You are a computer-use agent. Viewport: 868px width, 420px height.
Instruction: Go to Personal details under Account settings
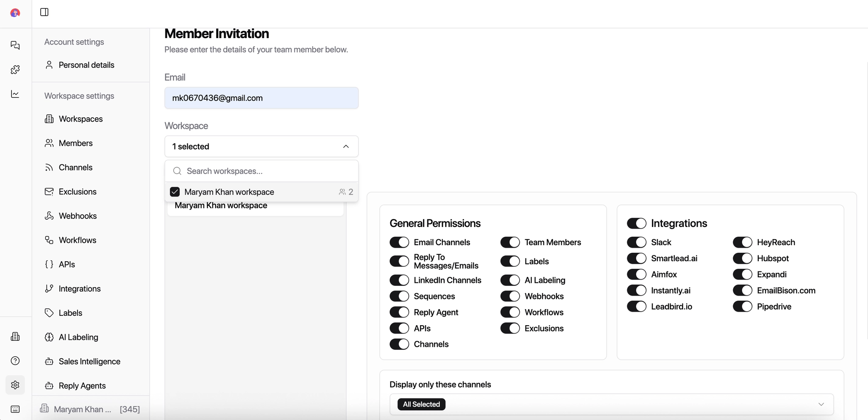[x=86, y=65]
